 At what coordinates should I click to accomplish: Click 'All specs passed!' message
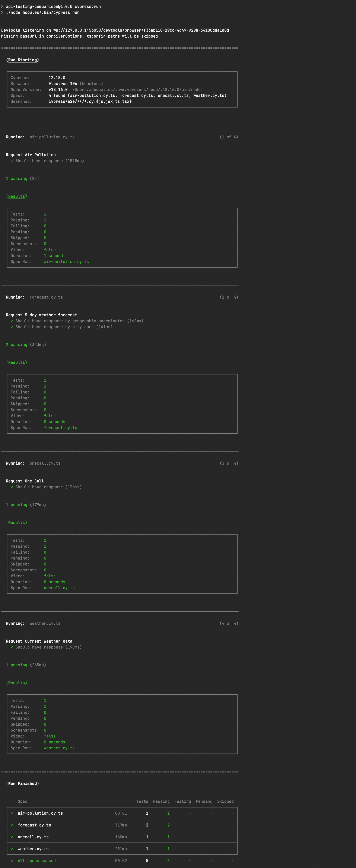(38, 861)
